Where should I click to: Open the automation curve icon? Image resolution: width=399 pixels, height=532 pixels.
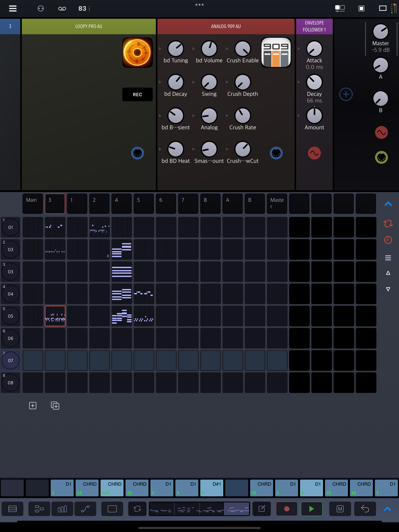coord(85,509)
